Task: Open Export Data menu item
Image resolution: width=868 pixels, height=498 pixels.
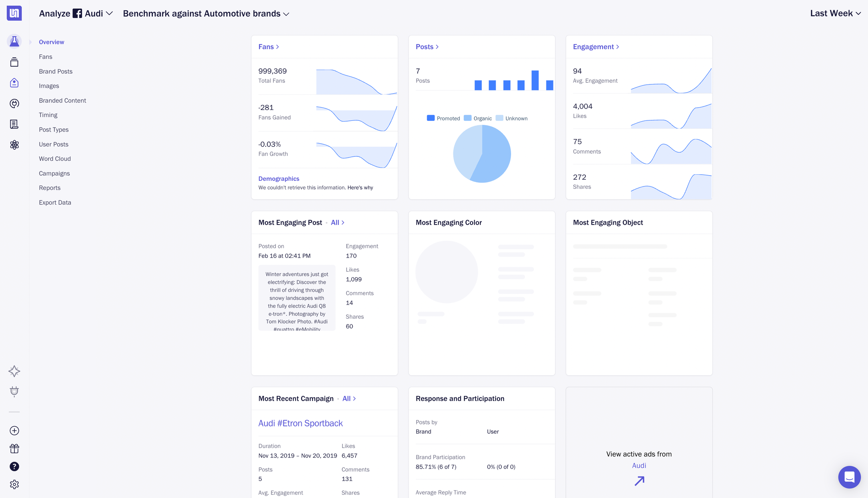Action: (x=55, y=203)
